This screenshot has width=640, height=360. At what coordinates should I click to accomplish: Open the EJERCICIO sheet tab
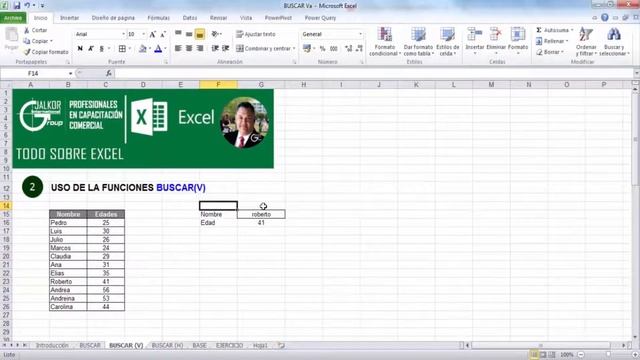(229, 345)
